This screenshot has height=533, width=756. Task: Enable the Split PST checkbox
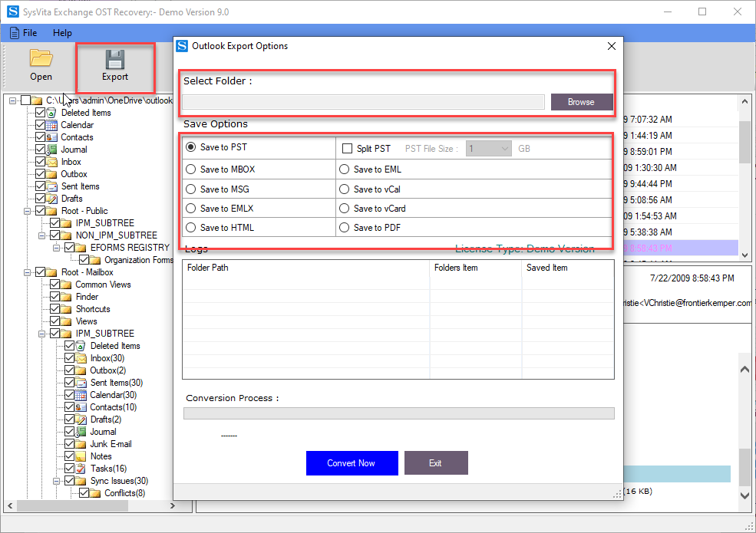(347, 149)
